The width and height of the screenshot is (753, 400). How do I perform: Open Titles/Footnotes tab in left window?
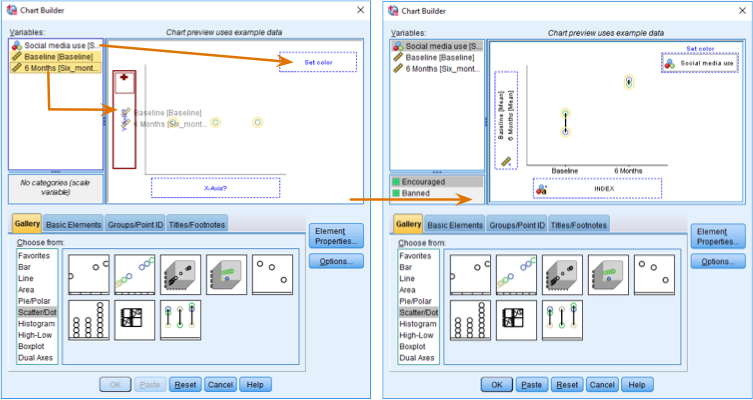pos(196,224)
